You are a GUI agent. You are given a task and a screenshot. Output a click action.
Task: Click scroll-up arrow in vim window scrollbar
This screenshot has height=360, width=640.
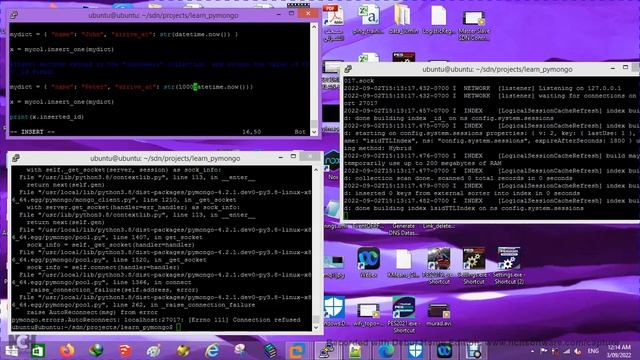pos(314,27)
